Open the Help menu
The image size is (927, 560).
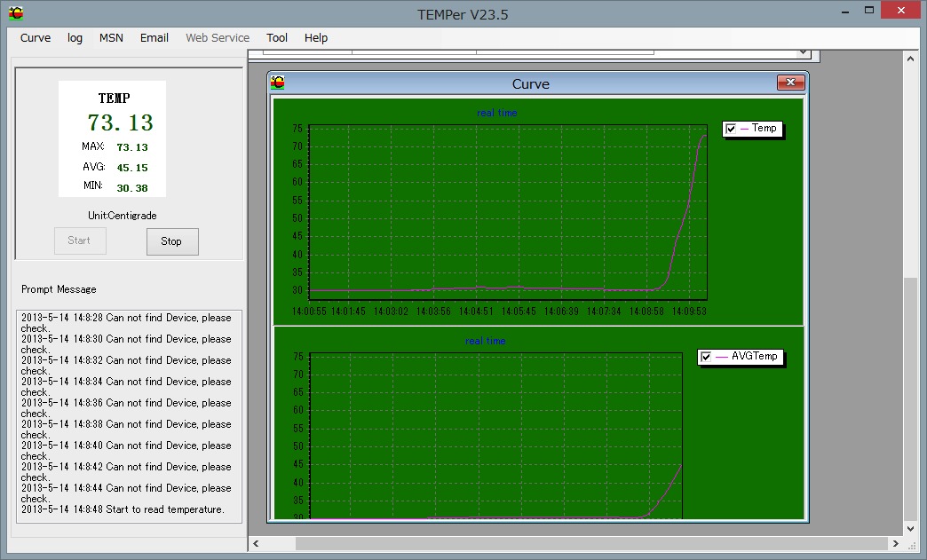316,38
